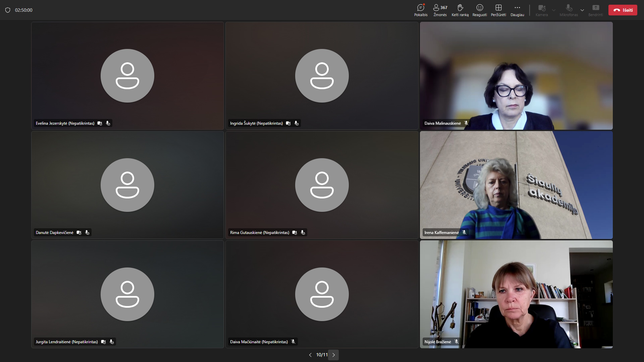This screenshot has width=644, height=362.
Task: Click Kelti ranką raise hand icon
Action: 460,8
